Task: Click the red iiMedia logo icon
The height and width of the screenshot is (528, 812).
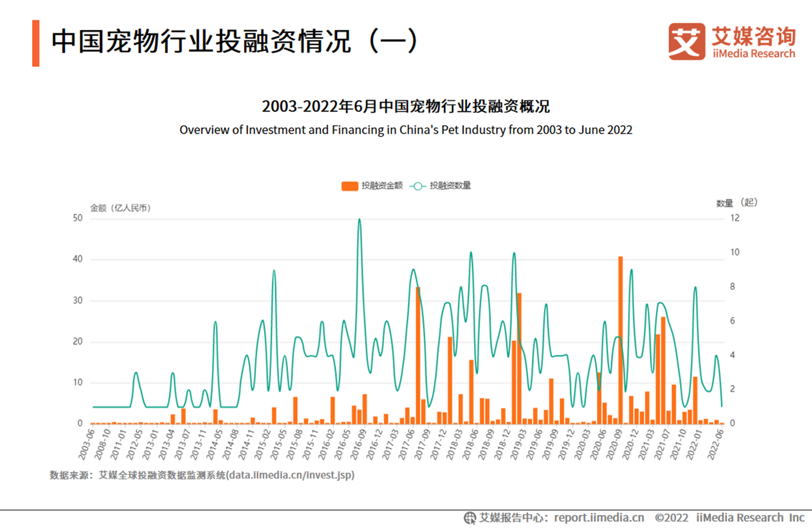Action: pos(686,41)
